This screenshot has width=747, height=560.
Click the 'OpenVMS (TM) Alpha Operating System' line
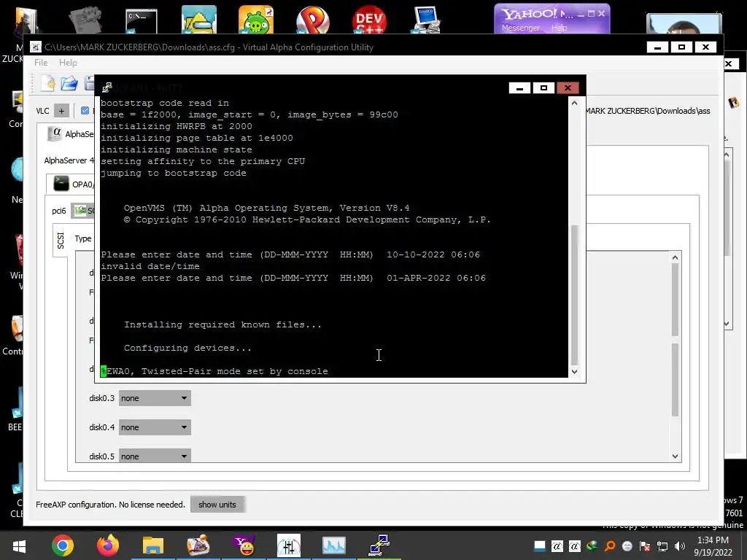pos(266,208)
